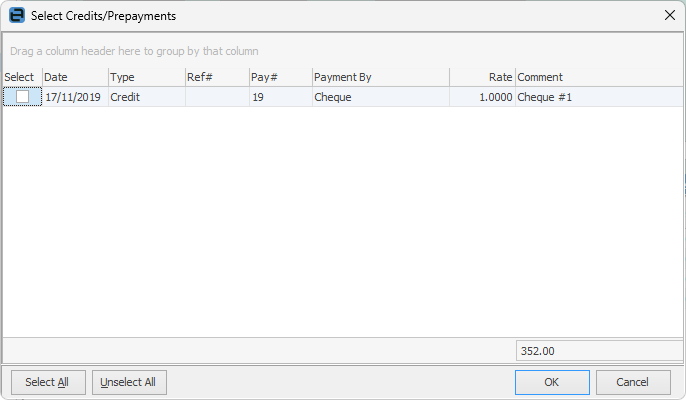Click the comment Cheque #1
This screenshot has height=400, width=686.
click(599, 97)
